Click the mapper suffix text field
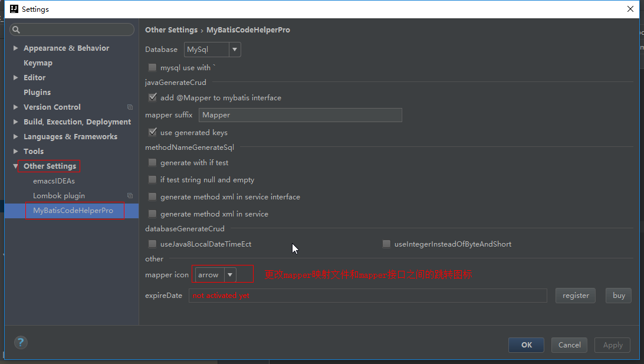This screenshot has height=364, width=644. pyautogui.click(x=300, y=115)
